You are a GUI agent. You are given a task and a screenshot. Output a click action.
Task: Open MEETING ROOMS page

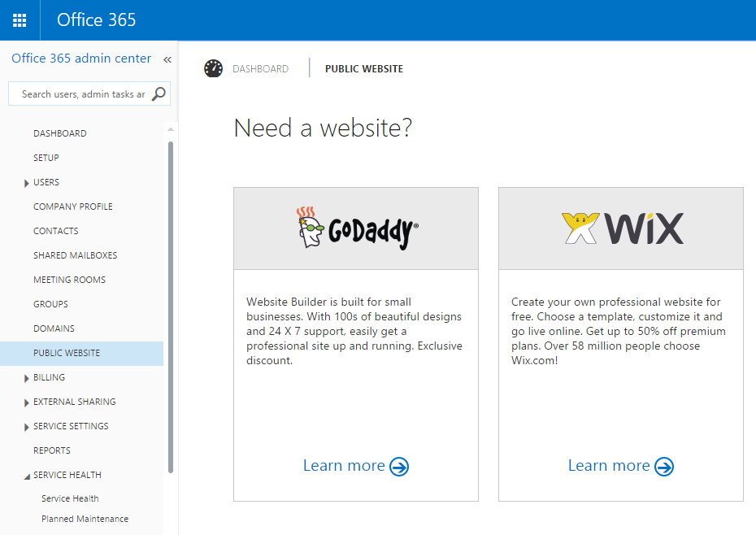69,280
